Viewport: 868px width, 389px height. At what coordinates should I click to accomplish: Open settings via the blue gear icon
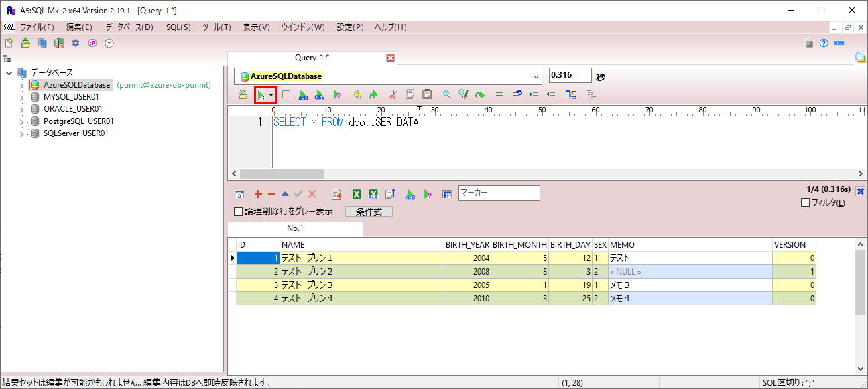click(76, 43)
